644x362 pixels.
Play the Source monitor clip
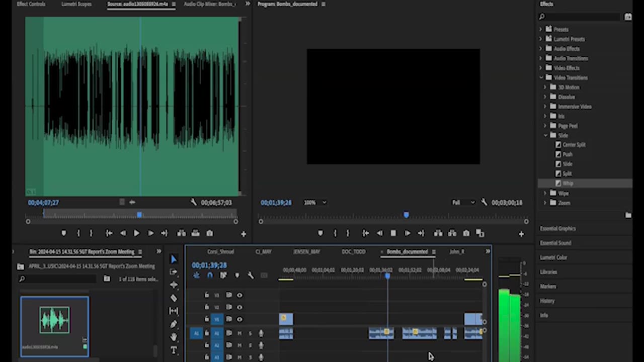click(x=136, y=233)
